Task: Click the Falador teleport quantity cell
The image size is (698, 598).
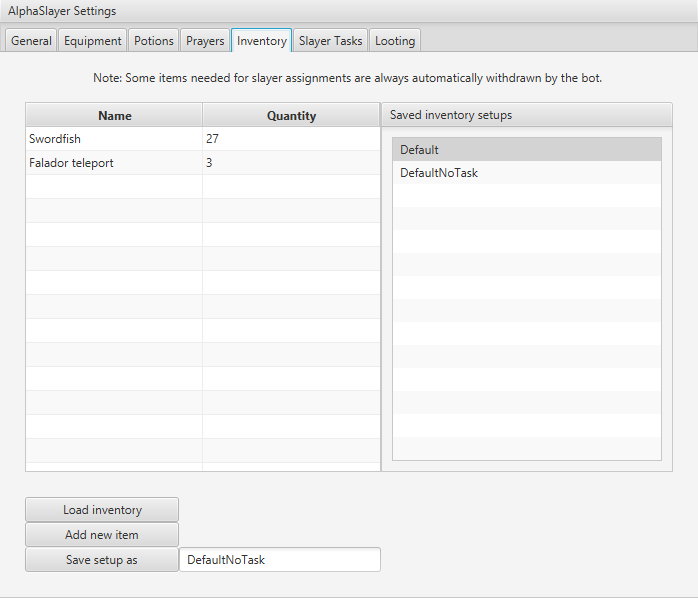Action: pos(290,162)
